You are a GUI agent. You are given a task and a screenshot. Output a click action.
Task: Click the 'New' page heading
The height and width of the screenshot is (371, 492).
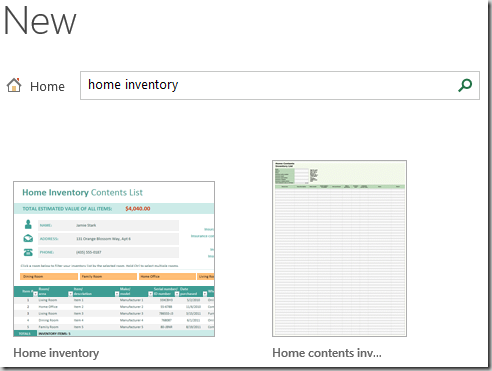click(40, 21)
